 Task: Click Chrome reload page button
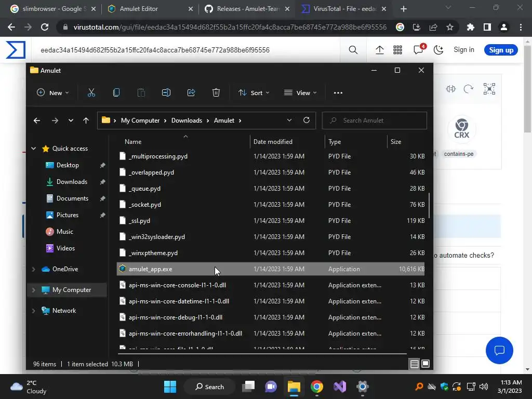tap(45, 27)
